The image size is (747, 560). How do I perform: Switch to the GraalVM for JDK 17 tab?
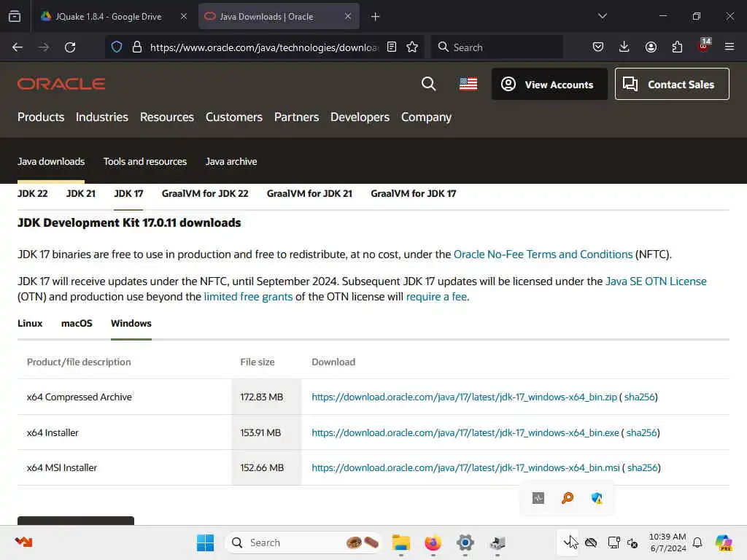[413, 194]
